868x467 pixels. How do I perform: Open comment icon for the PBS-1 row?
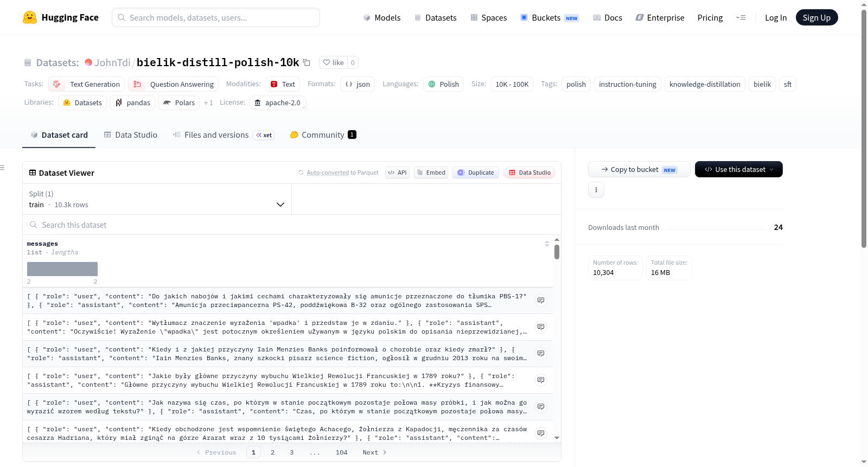(x=541, y=300)
